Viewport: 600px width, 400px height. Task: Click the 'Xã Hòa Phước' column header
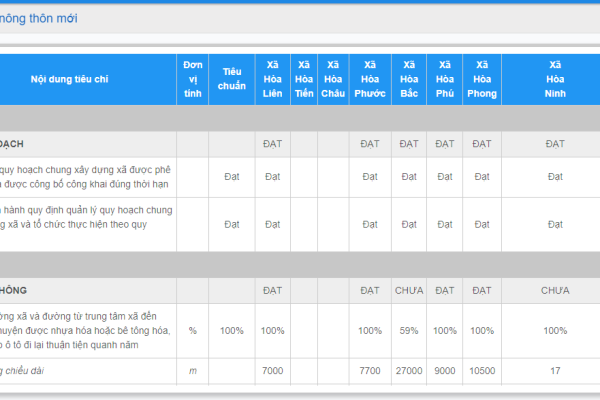coord(370,79)
